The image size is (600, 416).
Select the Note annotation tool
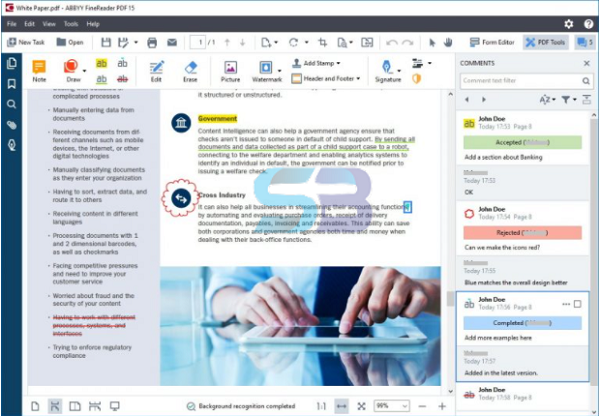[39, 68]
